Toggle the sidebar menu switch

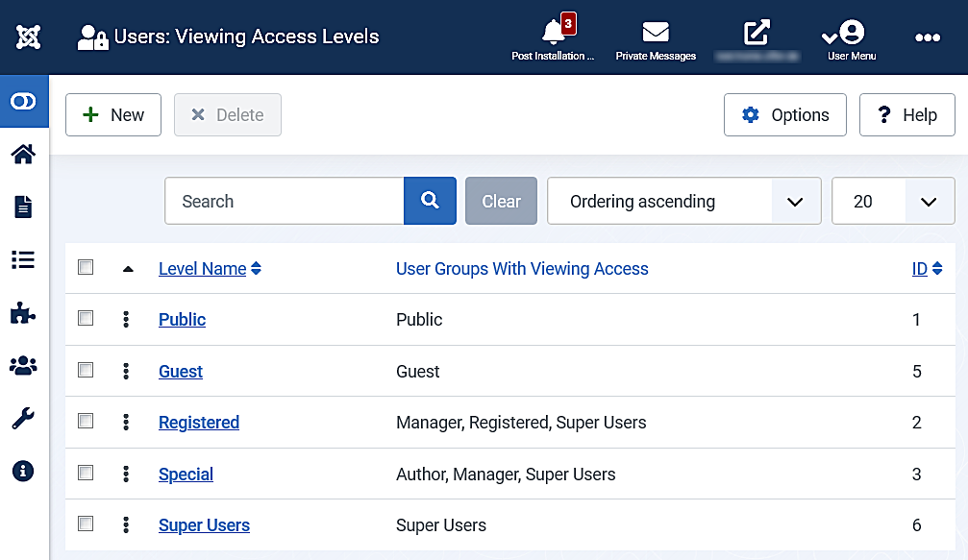pyautogui.click(x=24, y=101)
